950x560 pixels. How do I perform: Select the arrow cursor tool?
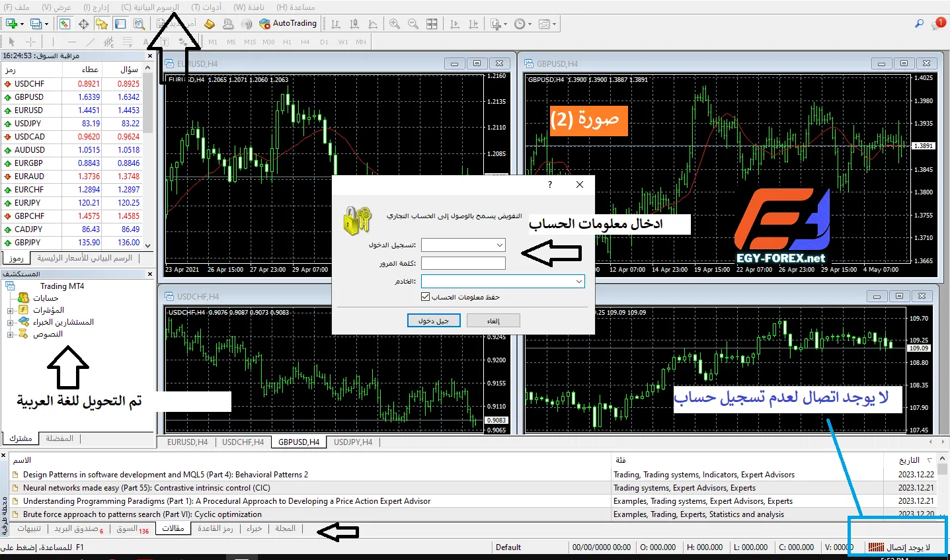pos(12,42)
